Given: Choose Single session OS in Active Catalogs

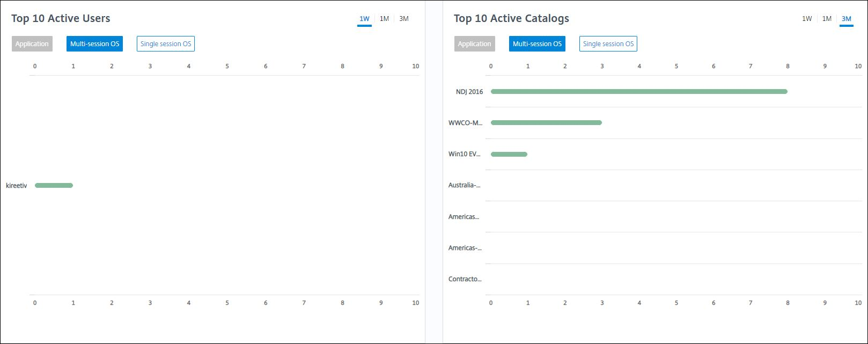Looking at the screenshot, I should point(608,44).
